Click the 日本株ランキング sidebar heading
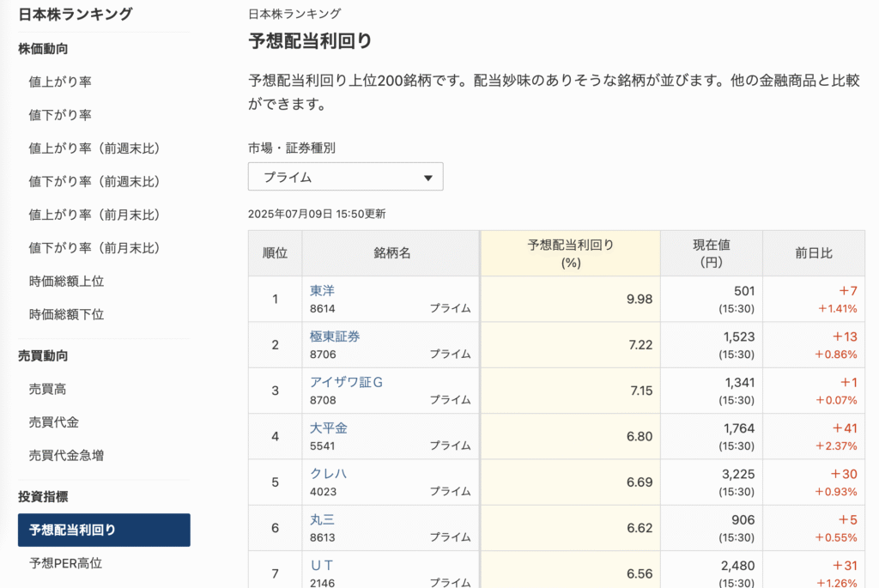Viewport: 879px width, 588px height. [76, 14]
